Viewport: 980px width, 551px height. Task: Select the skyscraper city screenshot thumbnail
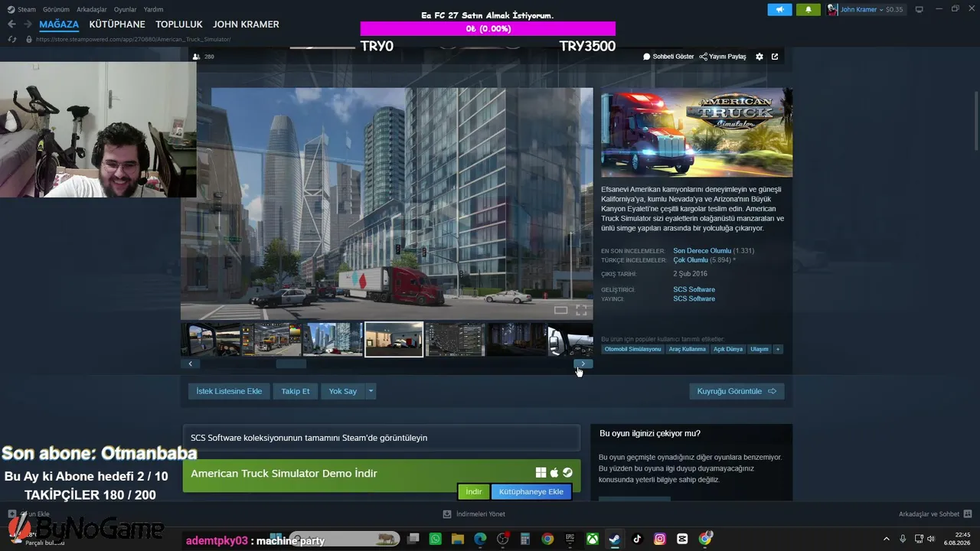point(333,340)
